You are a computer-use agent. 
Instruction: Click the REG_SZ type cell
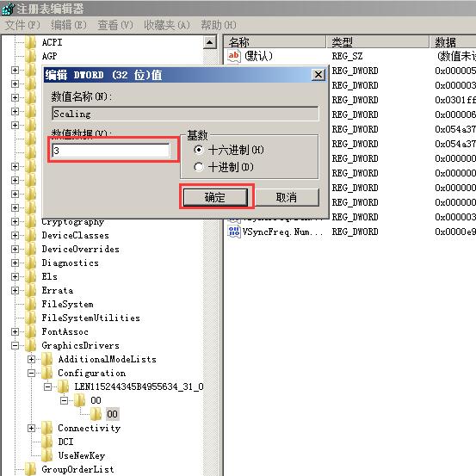347,56
